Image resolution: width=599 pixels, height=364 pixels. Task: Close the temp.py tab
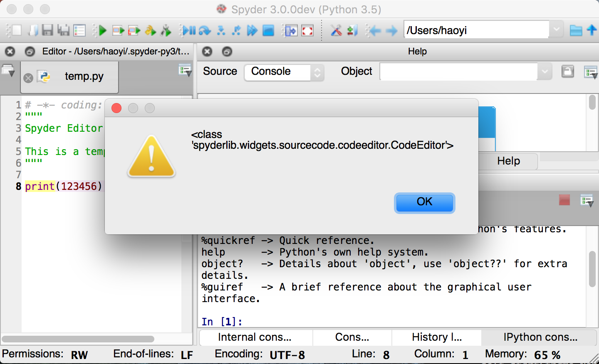[x=28, y=78]
